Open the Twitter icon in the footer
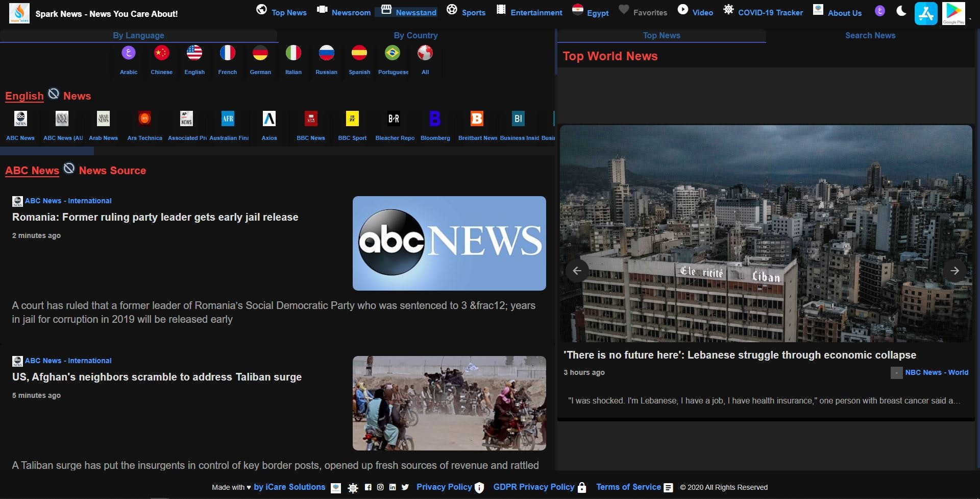This screenshot has width=980, height=499. (x=405, y=487)
